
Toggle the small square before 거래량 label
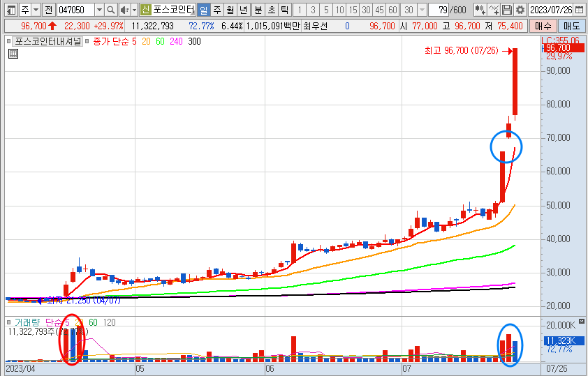click(x=8, y=322)
